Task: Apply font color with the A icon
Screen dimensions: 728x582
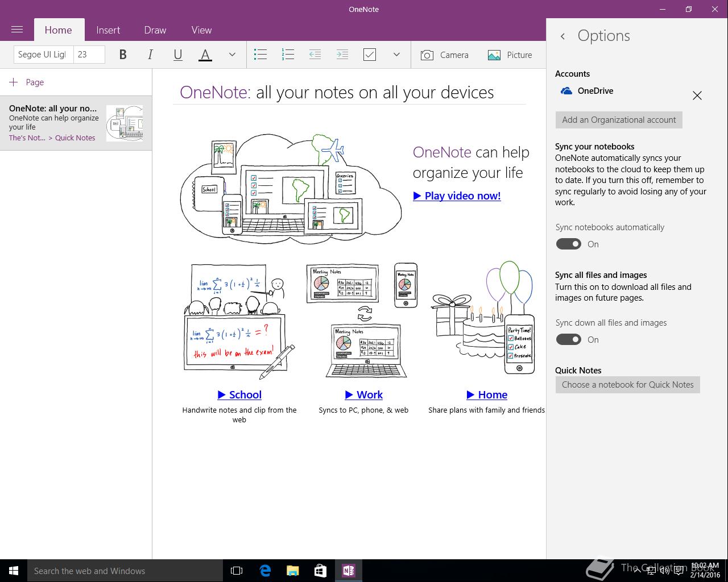Action: [x=205, y=55]
